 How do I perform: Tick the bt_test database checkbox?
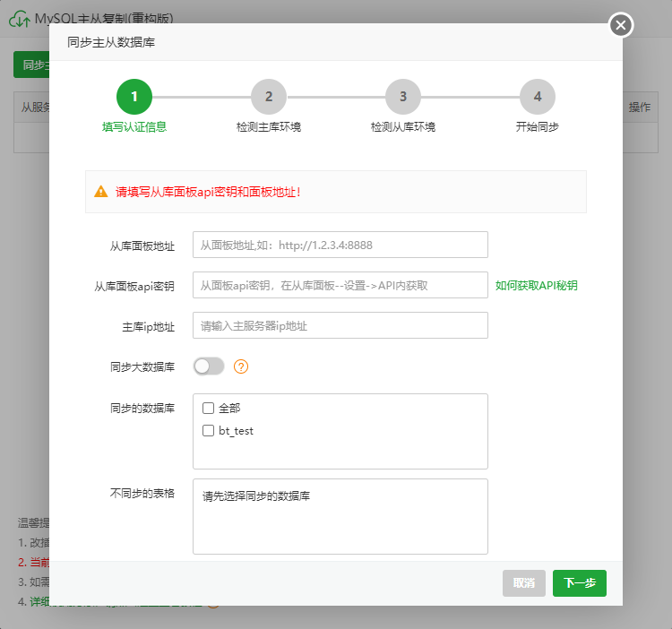[x=209, y=431]
